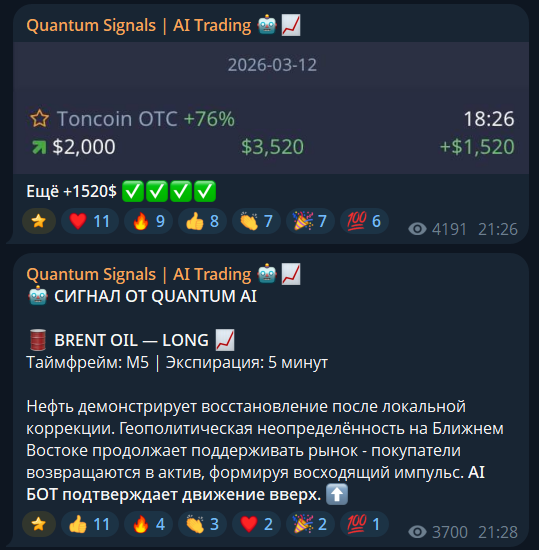Tap the fire reaction with 9 count
This screenshot has height=550, width=539.
148,221
